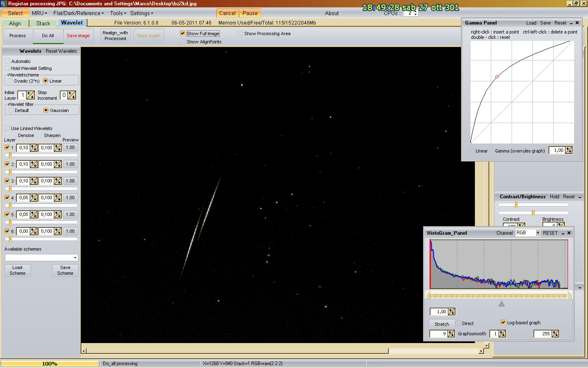This screenshot has height=368, width=588.
Task: Adjust layer 5 wavelet slider
Action: pyautogui.click(x=10, y=222)
